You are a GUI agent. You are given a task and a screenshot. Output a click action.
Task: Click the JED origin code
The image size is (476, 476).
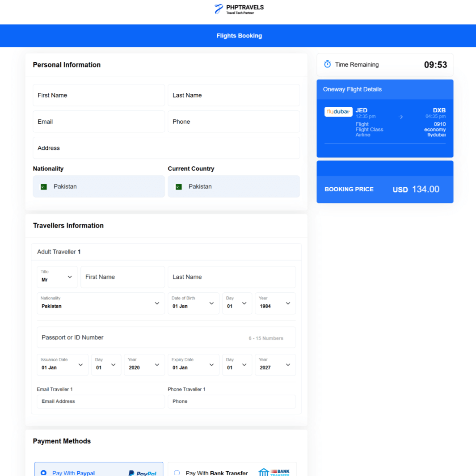pos(361,110)
